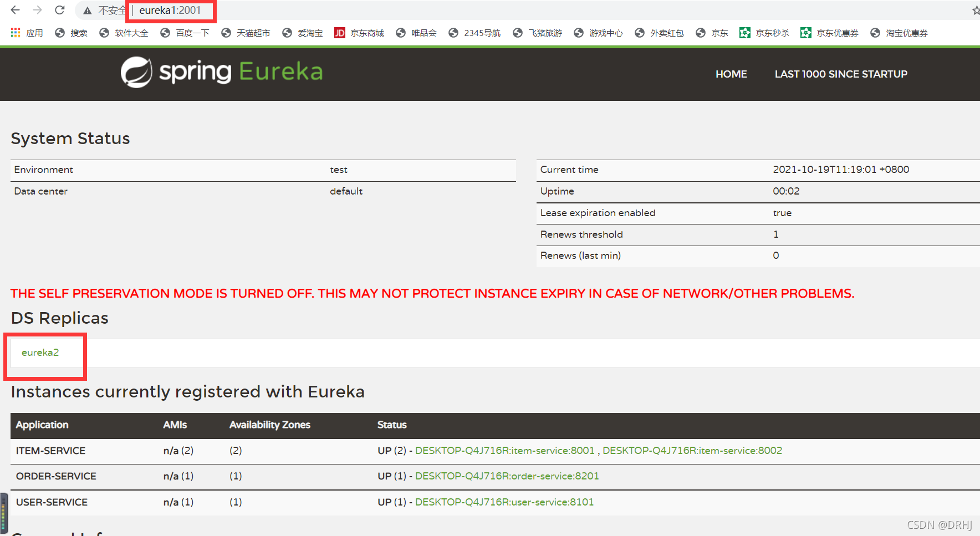This screenshot has width=980, height=536.
Task: Click the Data center value default
Action: (346, 191)
